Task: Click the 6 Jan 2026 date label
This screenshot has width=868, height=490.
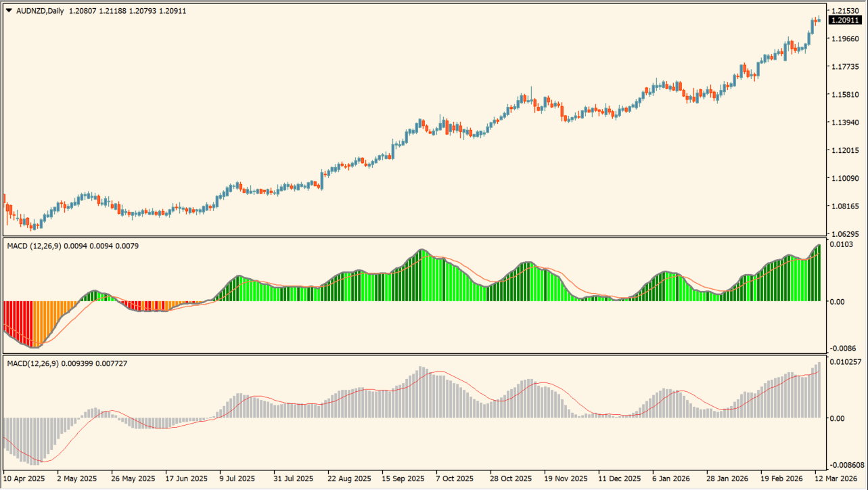Action: 673,477
